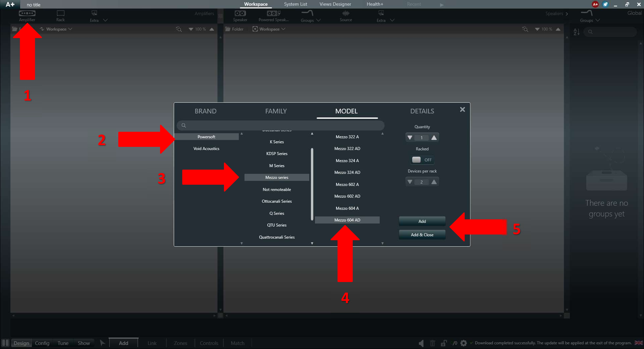Decrease Quantity with down arrow
Screen dimensions: 644x349
pyautogui.click(x=410, y=138)
